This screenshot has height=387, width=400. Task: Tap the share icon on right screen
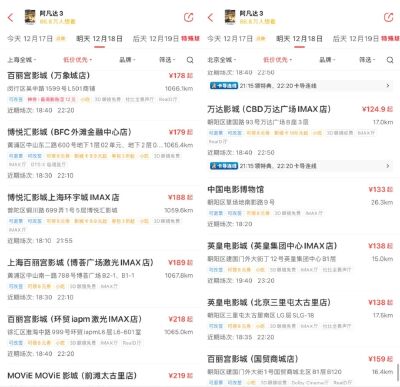click(x=389, y=17)
